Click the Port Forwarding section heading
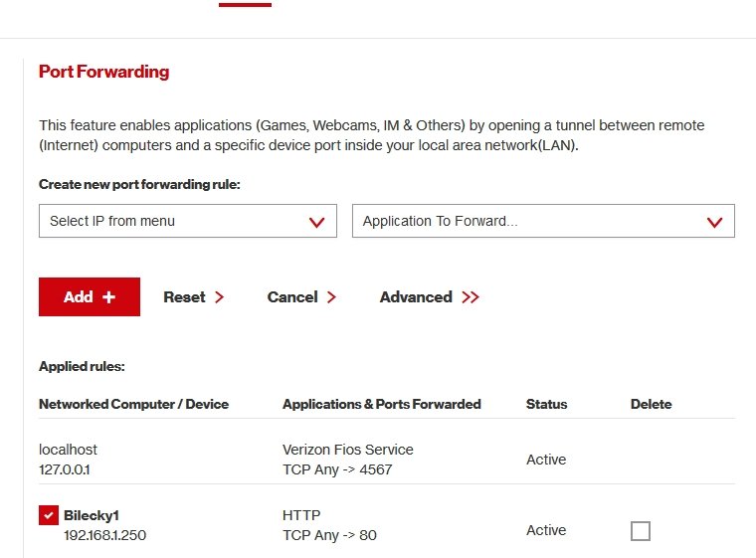Screen dimensions: 756x558 [x=103, y=72]
